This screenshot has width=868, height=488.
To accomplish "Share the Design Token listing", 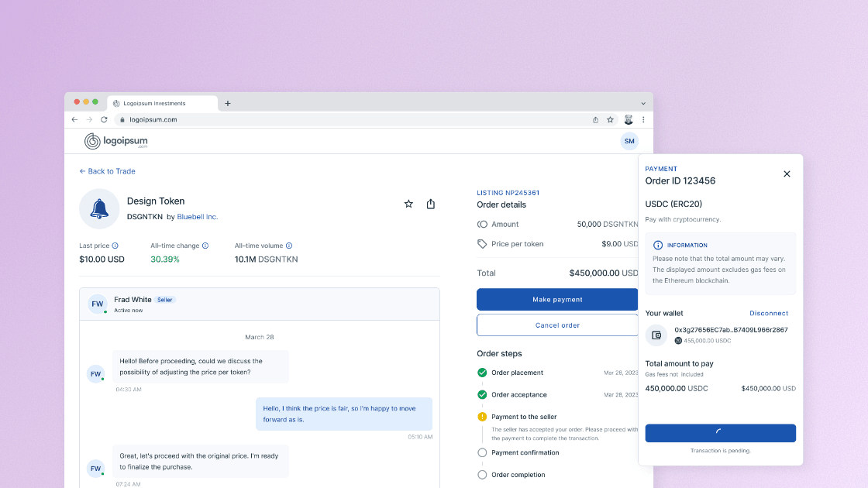I will [431, 204].
